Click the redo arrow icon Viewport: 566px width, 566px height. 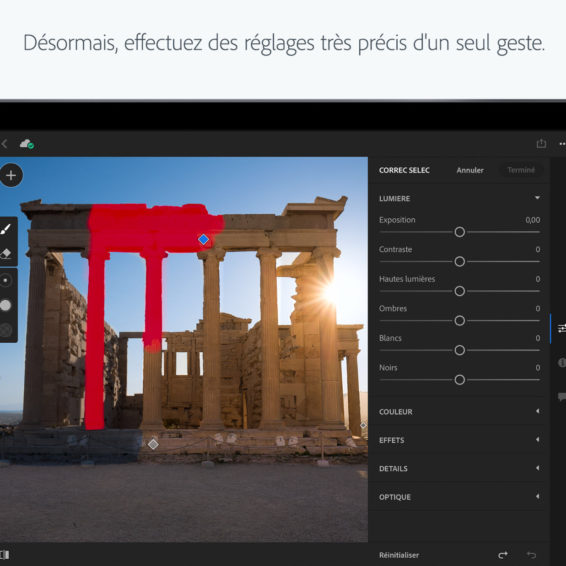(503, 555)
